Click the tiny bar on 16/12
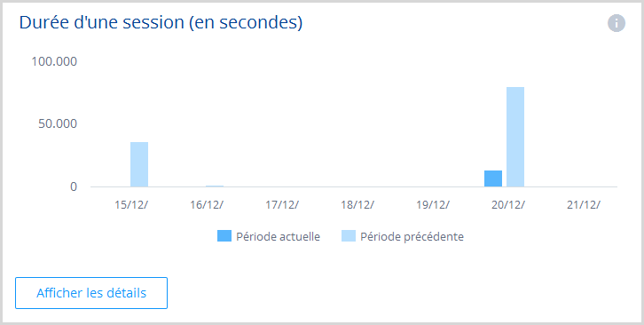Viewport: 644px width, 325px height. point(215,186)
